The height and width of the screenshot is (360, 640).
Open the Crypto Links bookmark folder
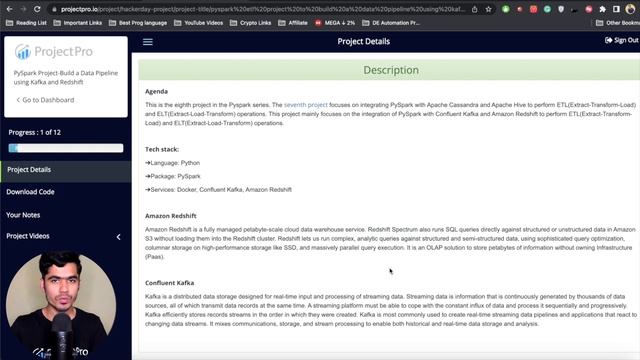pos(251,23)
